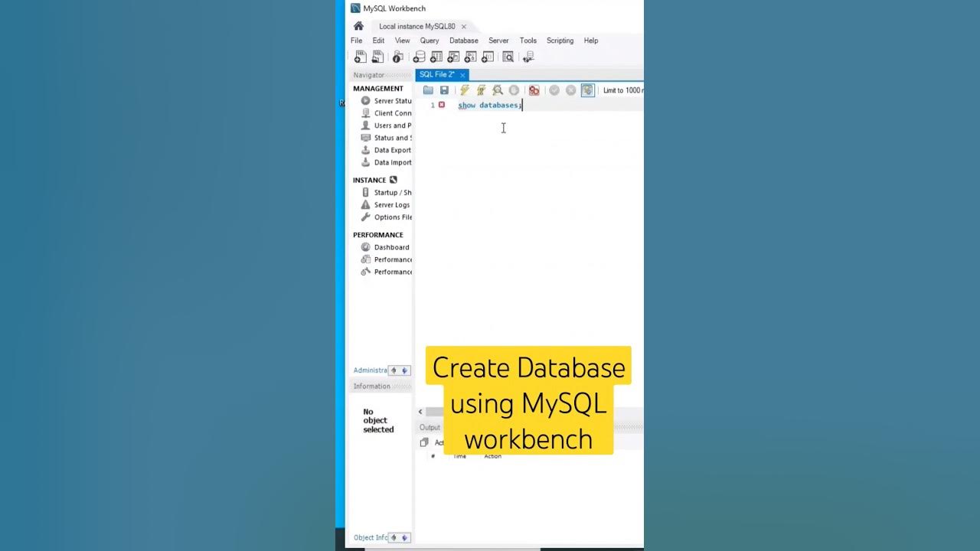Create a new table icon
The height and width of the screenshot is (551, 980).
[436, 57]
